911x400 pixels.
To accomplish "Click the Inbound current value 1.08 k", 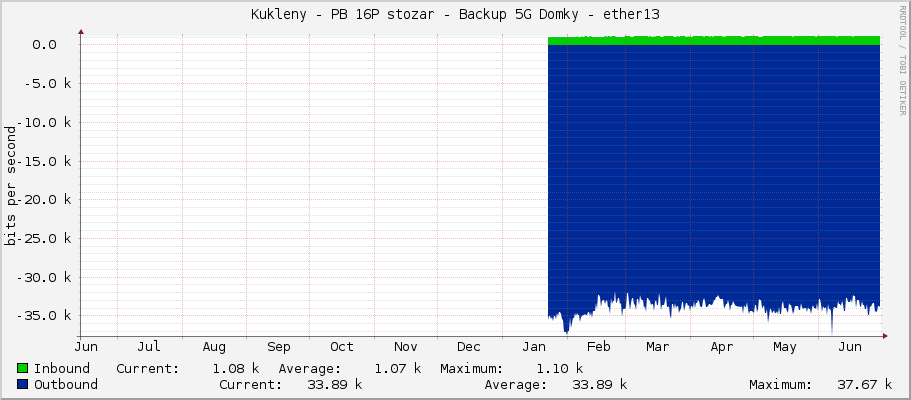I will (x=236, y=369).
